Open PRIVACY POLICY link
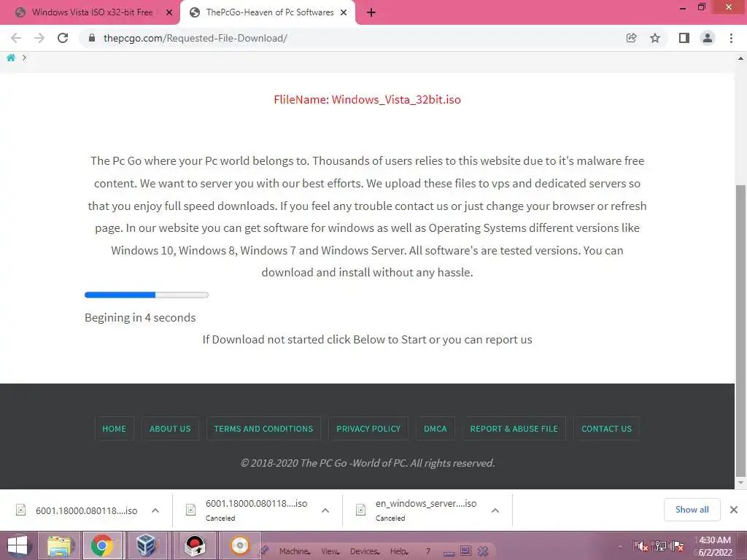The width and height of the screenshot is (747, 560). [368, 429]
